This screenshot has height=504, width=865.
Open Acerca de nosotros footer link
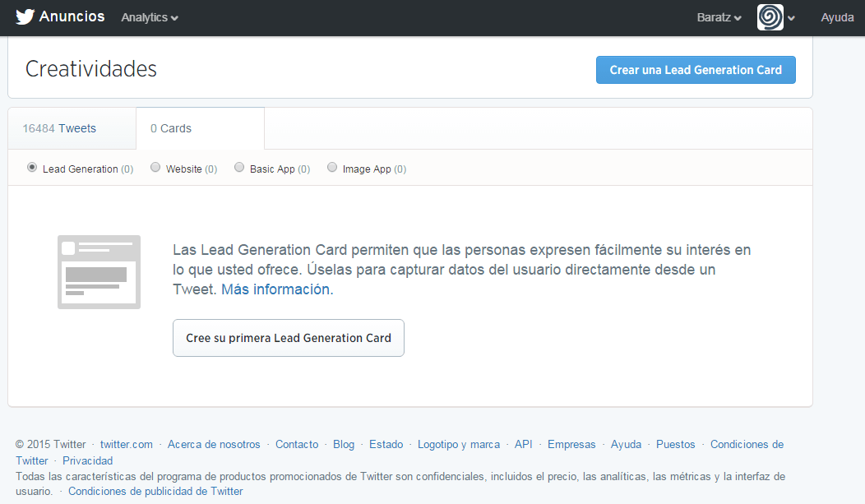(x=214, y=445)
